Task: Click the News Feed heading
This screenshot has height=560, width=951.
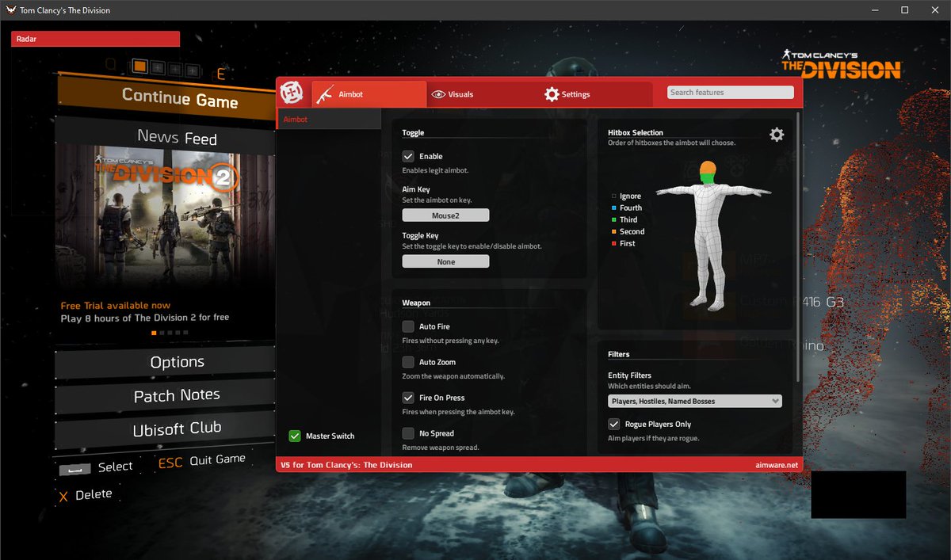Action: pos(177,137)
